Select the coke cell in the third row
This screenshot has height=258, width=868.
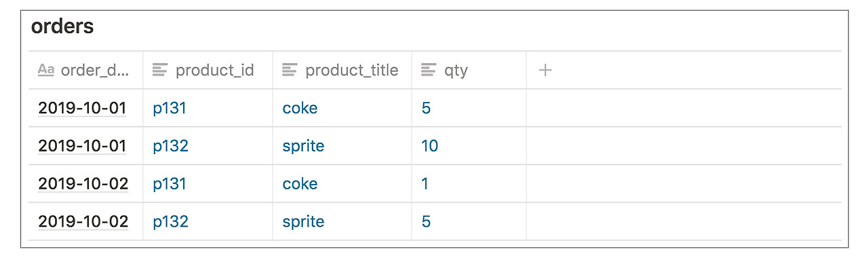click(x=342, y=184)
